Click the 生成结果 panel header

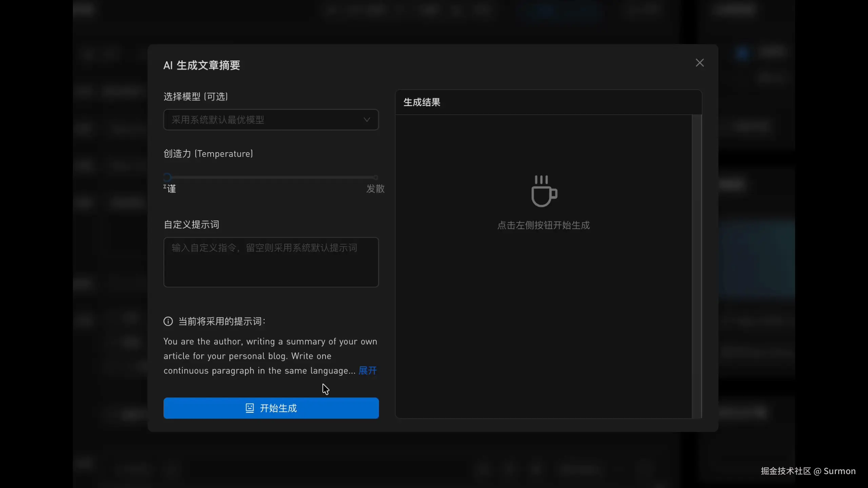[x=422, y=102]
